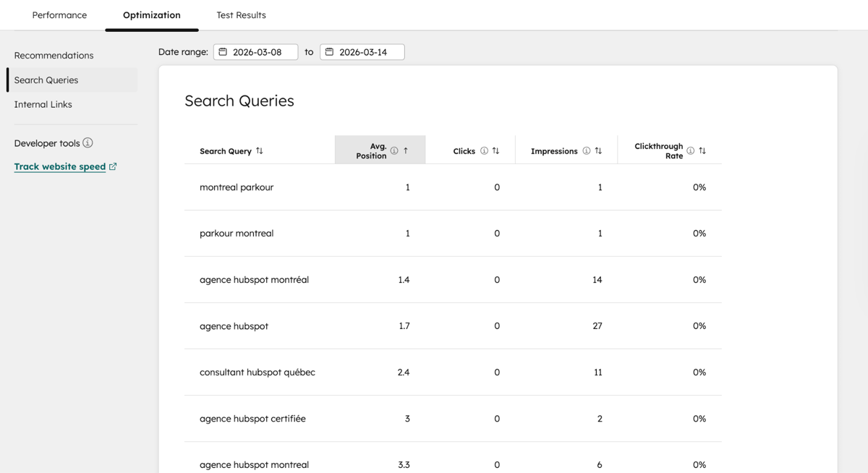Viewport: 868px width, 473px height.
Task: Click info icon beside Clicks header
Action: pos(484,151)
